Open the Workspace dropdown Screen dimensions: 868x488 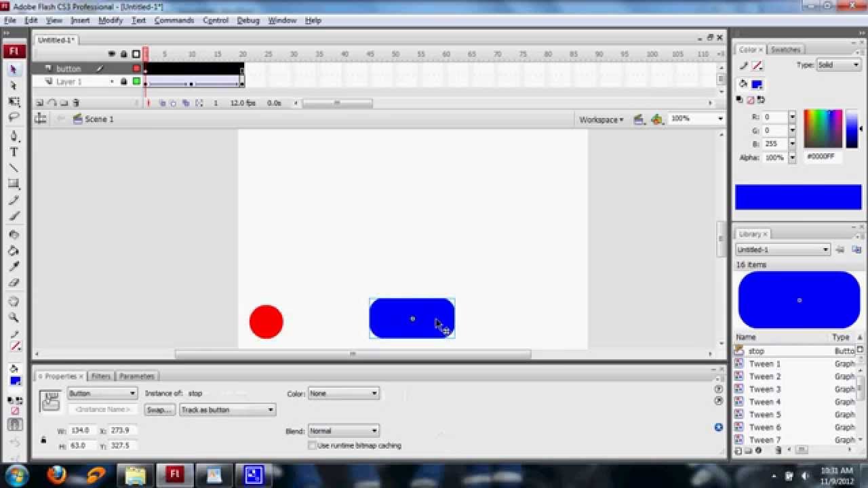click(x=601, y=119)
